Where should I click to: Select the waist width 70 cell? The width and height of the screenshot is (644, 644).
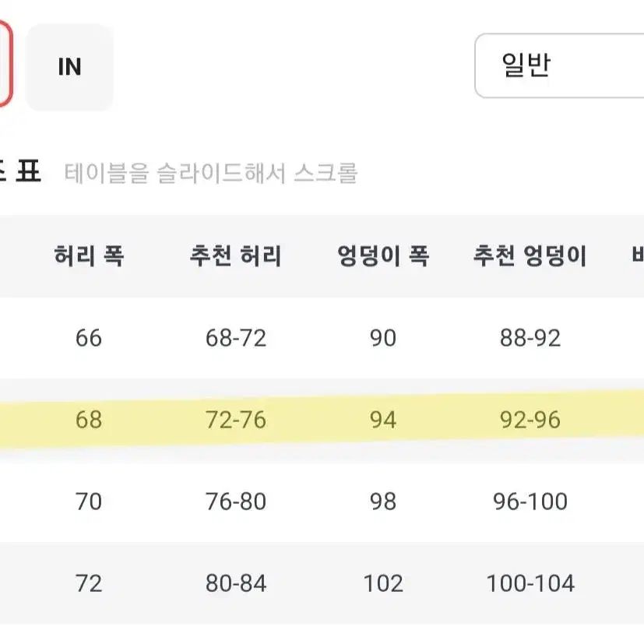pyautogui.click(x=89, y=501)
